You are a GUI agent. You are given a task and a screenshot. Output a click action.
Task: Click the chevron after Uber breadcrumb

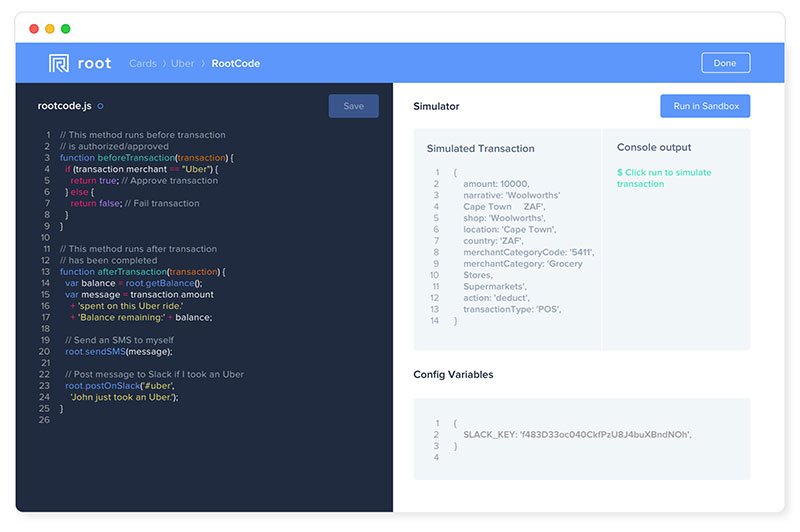pos(202,64)
